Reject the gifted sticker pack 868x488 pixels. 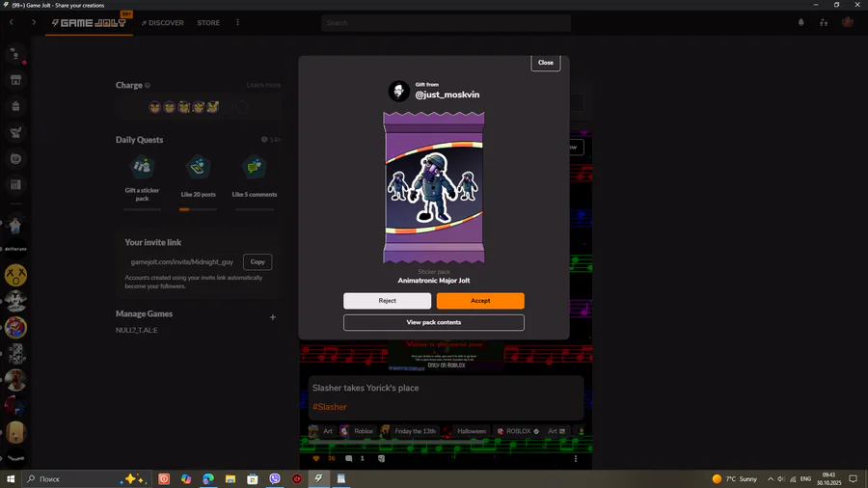click(x=387, y=301)
